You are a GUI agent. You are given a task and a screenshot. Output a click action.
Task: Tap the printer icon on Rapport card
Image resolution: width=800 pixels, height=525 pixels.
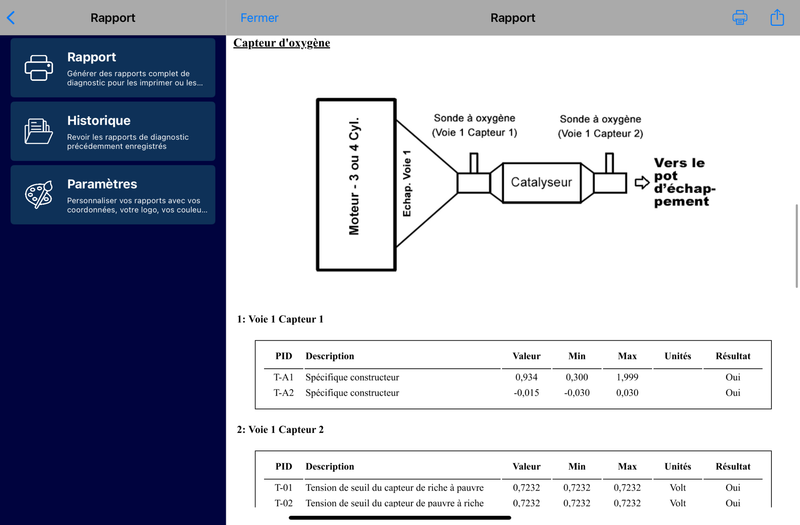point(39,68)
